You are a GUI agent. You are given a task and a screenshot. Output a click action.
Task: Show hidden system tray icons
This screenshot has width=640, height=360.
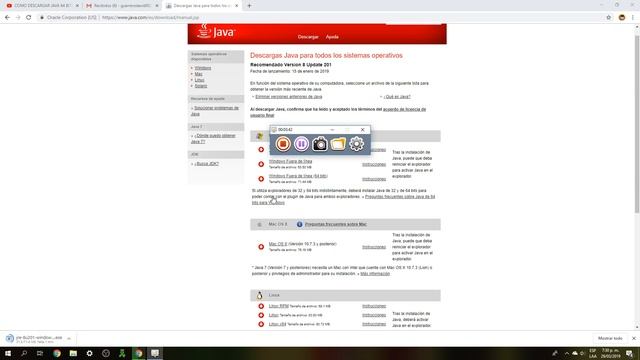click(x=567, y=353)
